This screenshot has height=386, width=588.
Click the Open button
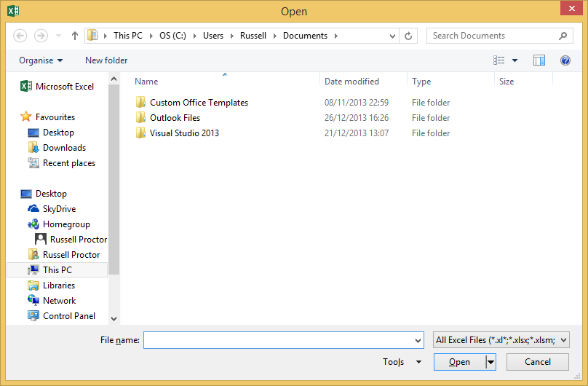pyautogui.click(x=459, y=362)
